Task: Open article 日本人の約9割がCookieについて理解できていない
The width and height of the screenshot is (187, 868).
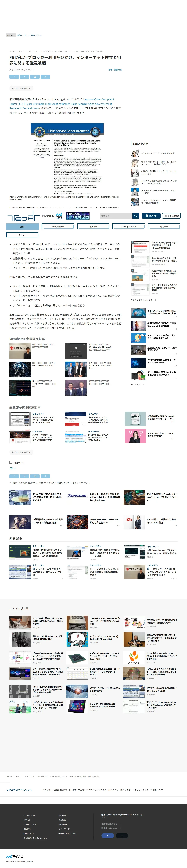Action: (162, 497)
